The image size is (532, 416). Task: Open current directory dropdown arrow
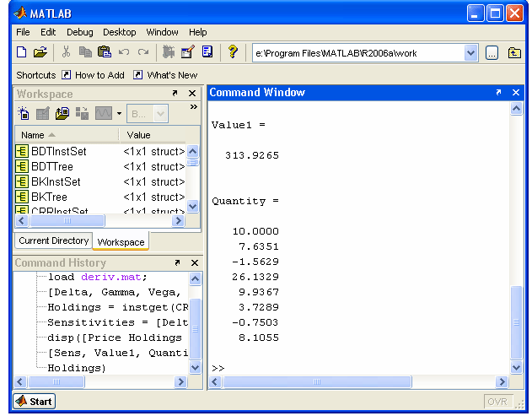pyautogui.click(x=471, y=53)
